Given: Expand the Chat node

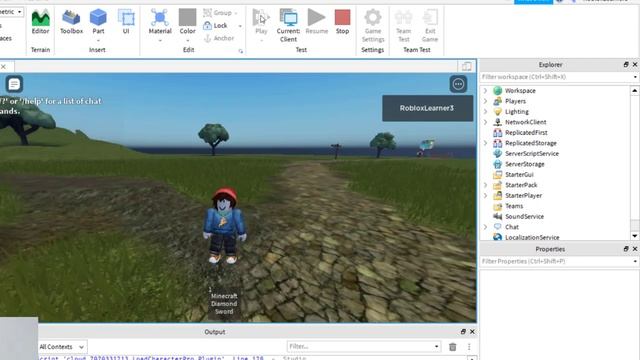Looking at the screenshot, I should [x=485, y=227].
